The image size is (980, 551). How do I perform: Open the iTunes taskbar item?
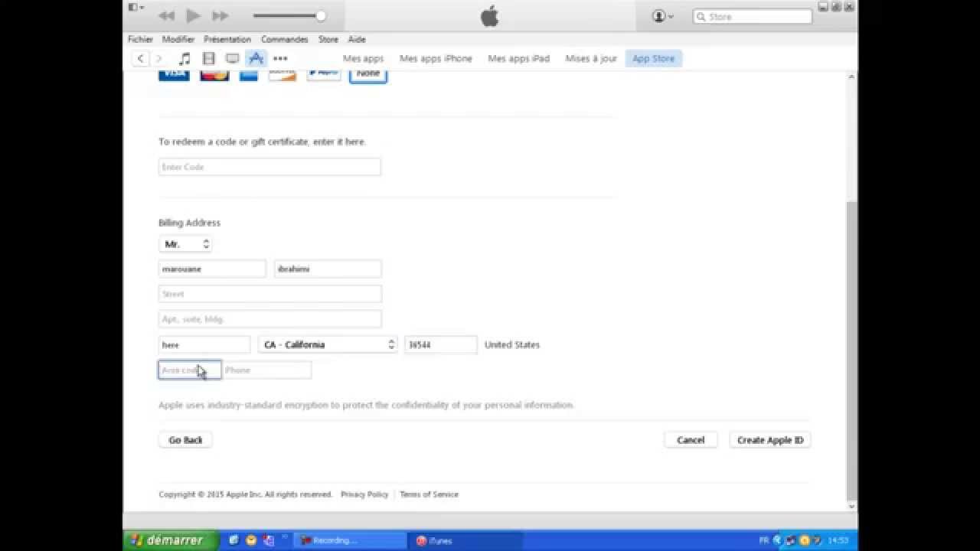pyautogui.click(x=465, y=540)
